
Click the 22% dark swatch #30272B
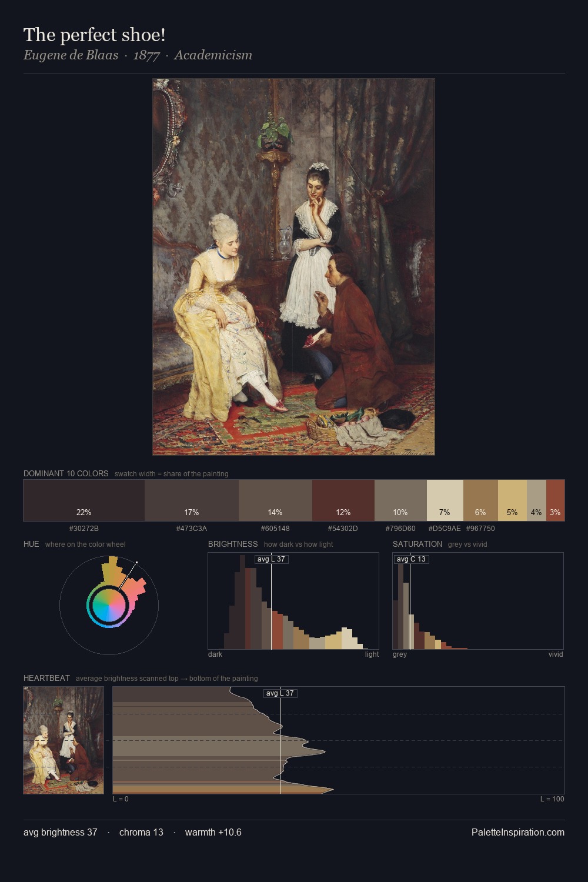(x=84, y=500)
